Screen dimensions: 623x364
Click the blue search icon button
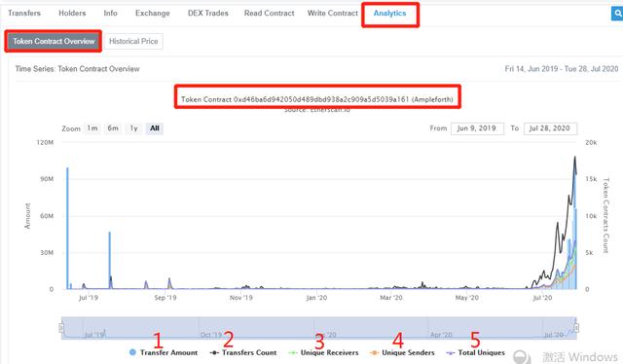[x=617, y=14]
